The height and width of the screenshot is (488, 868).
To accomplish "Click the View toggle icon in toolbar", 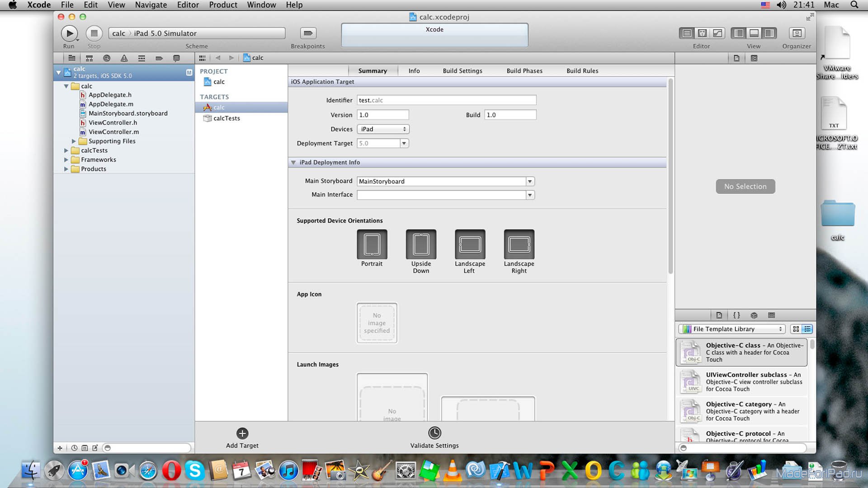I will 754,33.
